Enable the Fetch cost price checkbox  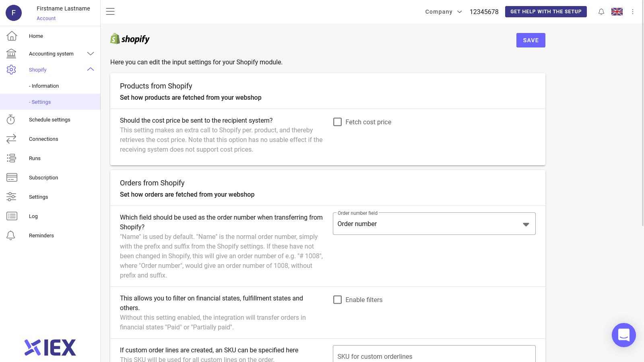pyautogui.click(x=337, y=122)
